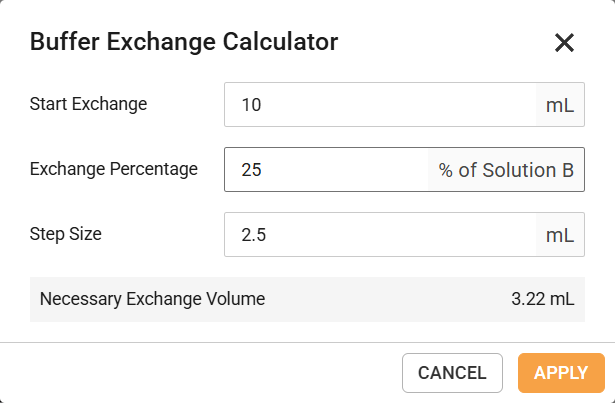This screenshot has height=403, width=615.
Task: Click the value 25 in Exchange Percentage
Action: pyautogui.click(x=251, y=170)
